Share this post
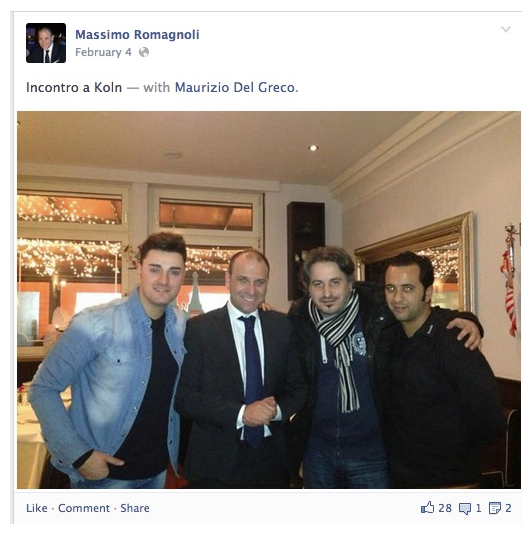The width and height of the screenshot is (532, 537). click(135, 508)
